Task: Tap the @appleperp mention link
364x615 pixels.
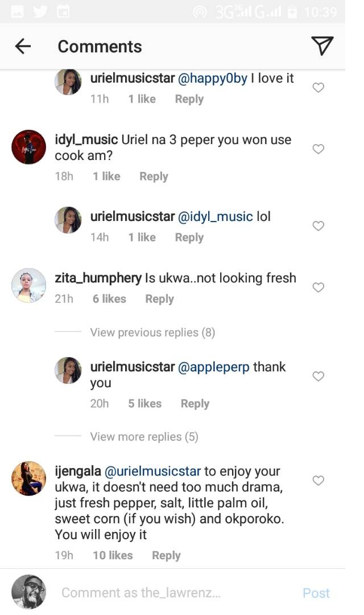Action: 214,367
